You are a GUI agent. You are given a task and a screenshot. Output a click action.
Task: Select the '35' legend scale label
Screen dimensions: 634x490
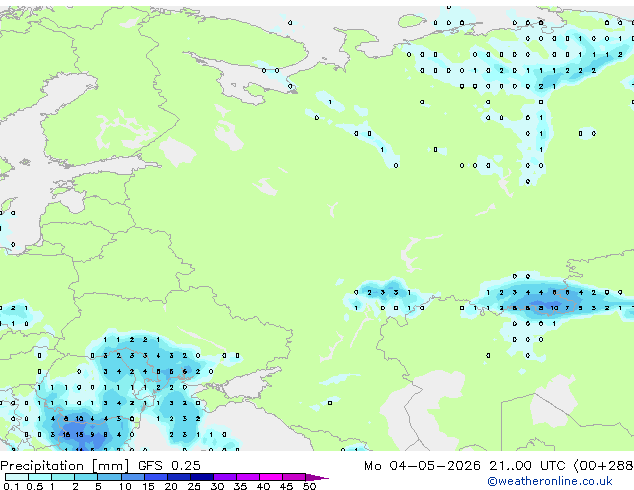coord(240,486)
